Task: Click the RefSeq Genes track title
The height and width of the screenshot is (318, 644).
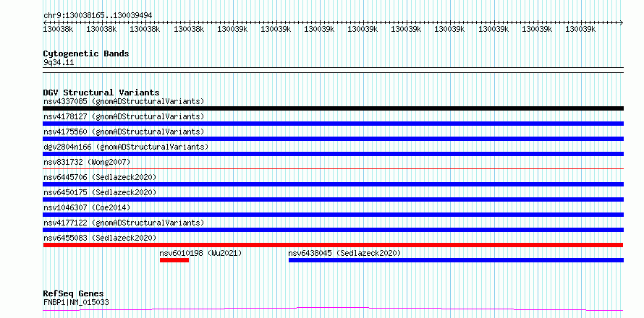Action: [x=73, y=293]
